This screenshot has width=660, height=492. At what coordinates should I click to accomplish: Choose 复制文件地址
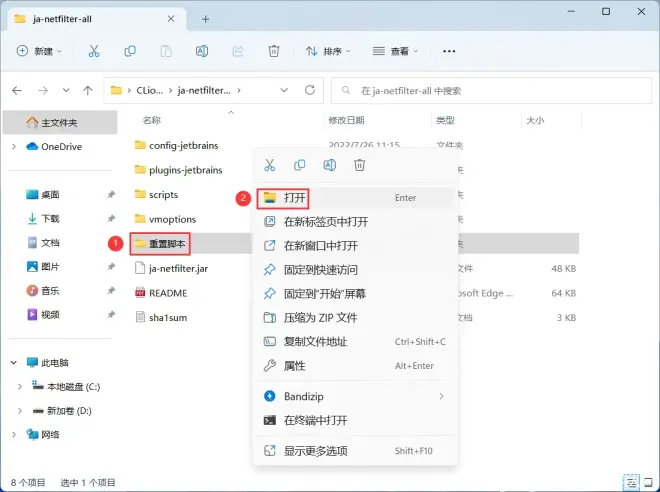click(356, 342)
